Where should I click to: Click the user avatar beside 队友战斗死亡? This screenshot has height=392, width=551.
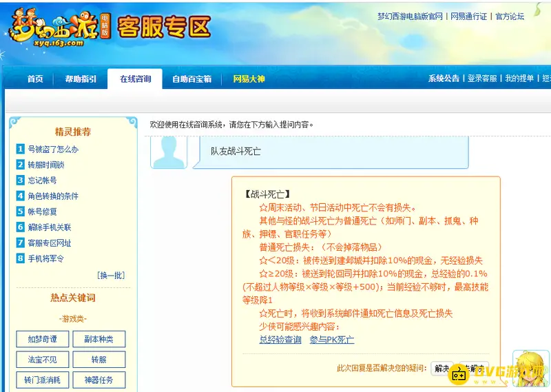pos(169,152)
